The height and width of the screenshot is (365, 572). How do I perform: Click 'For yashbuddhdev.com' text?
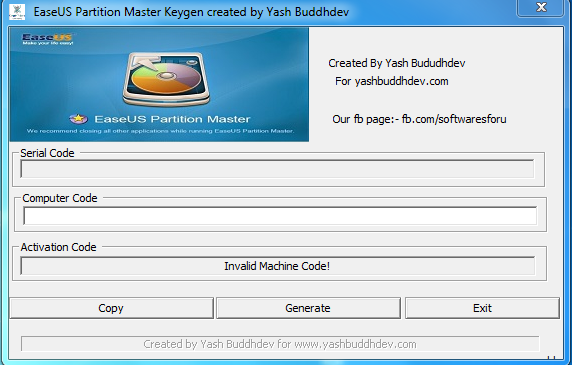pos(392,81)
